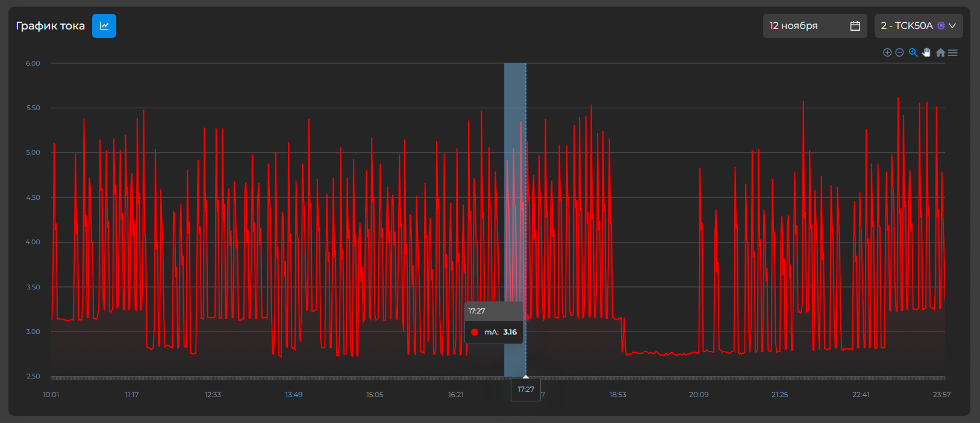The height and width of the screenshot is (423, 980).
Task: Click the 6.00 y-axis label
Action: coord(33,63)
